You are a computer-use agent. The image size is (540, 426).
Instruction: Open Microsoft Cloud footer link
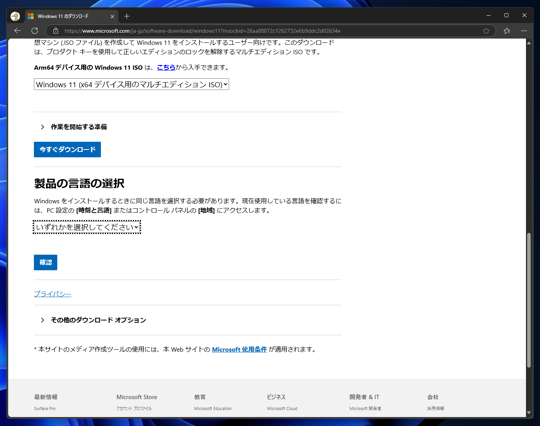pos(282,408)
